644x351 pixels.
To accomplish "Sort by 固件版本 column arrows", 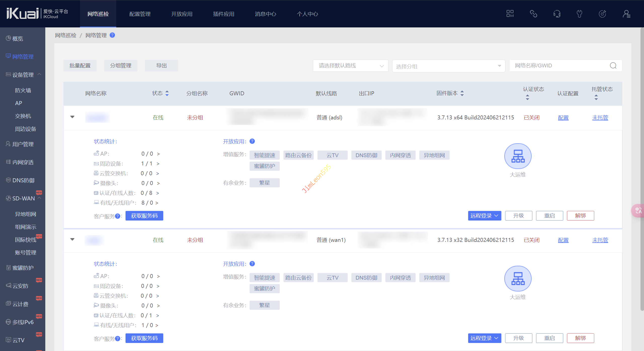I will [x=462, y=93].
